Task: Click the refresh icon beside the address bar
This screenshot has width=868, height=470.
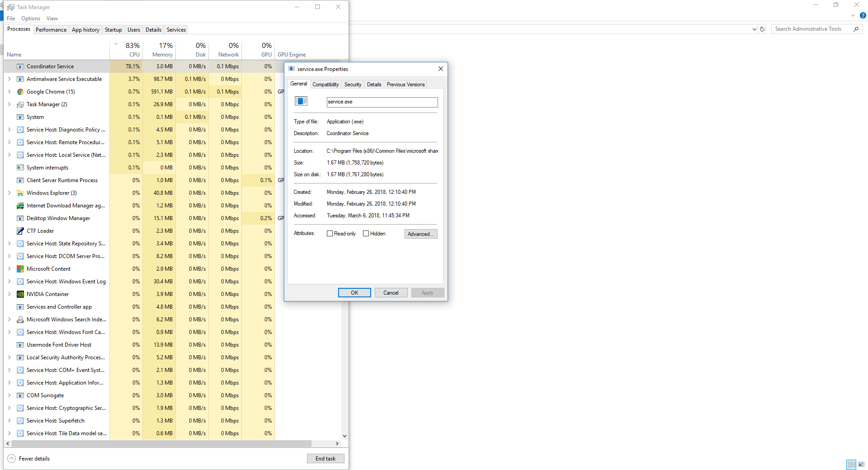Action: coord(762,29)
